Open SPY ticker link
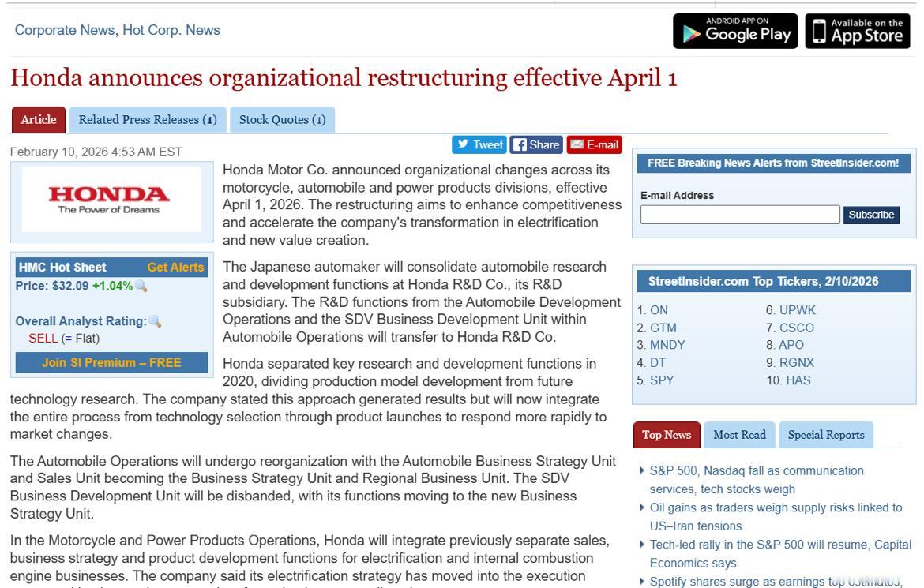The width and height of the screenshot is (924, 588). coord(662,380)
